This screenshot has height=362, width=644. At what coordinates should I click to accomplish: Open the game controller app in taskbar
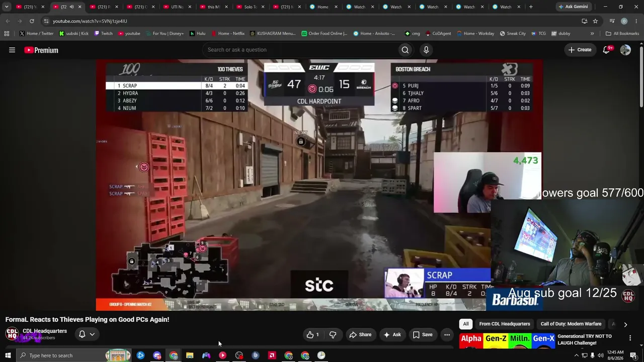tap(206, 355)
